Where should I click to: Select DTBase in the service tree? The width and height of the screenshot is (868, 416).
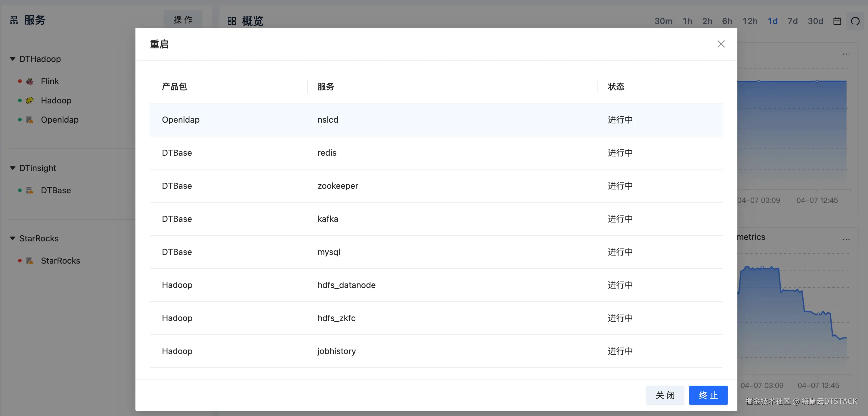(56, 190)
